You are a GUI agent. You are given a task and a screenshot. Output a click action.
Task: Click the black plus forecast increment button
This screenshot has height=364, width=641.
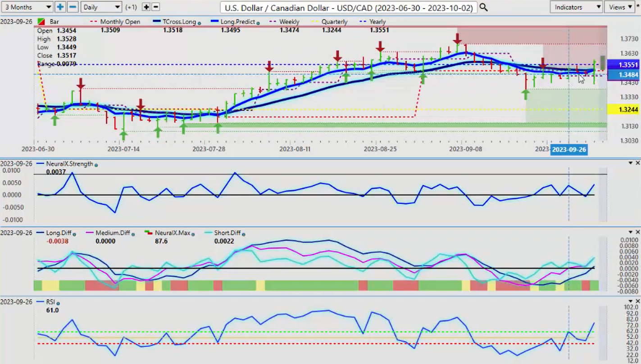146,7
